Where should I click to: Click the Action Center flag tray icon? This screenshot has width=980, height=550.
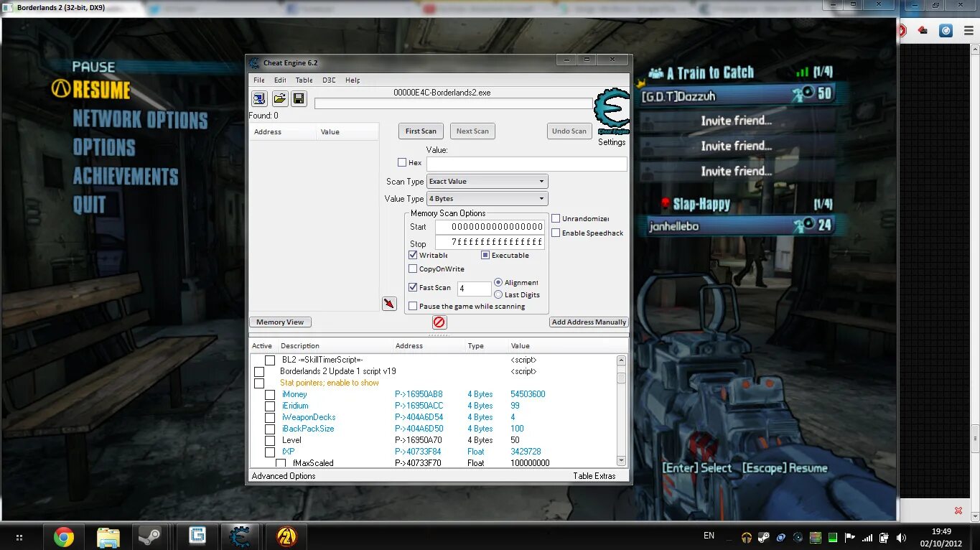(x=850, y=537)
